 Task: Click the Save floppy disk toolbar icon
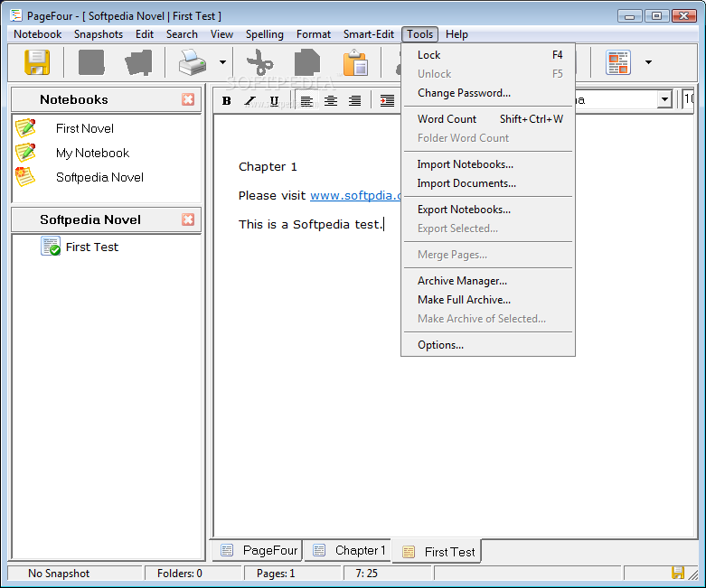coord(37,62)
